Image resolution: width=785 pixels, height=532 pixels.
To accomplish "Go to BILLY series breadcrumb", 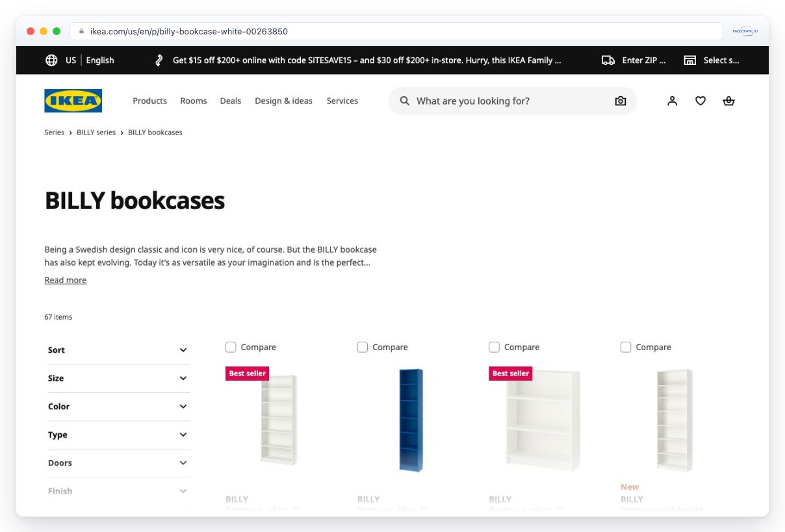I will point(96,133).
